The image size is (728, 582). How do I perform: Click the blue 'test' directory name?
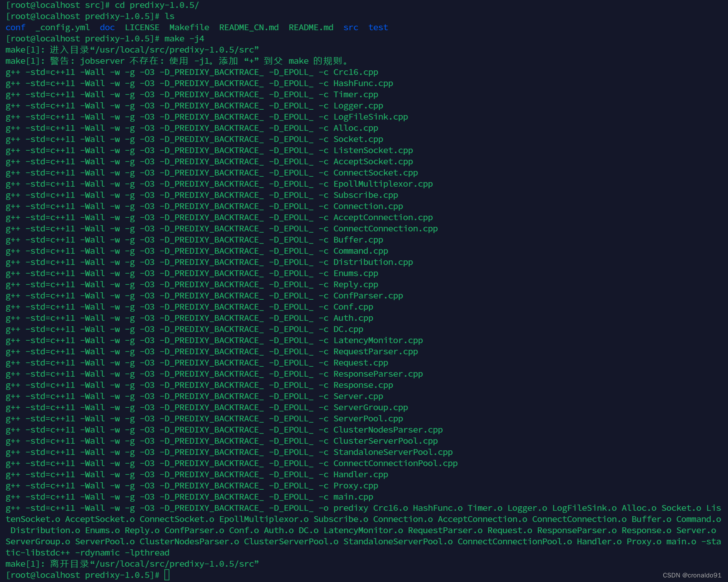(x=378, y=27)
